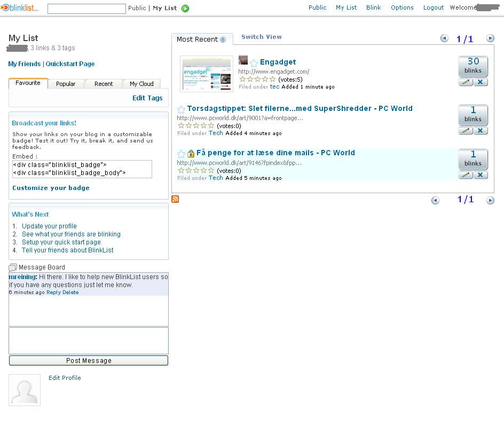Open Tell your friends about BlinkList

click(x=67, y=250)
